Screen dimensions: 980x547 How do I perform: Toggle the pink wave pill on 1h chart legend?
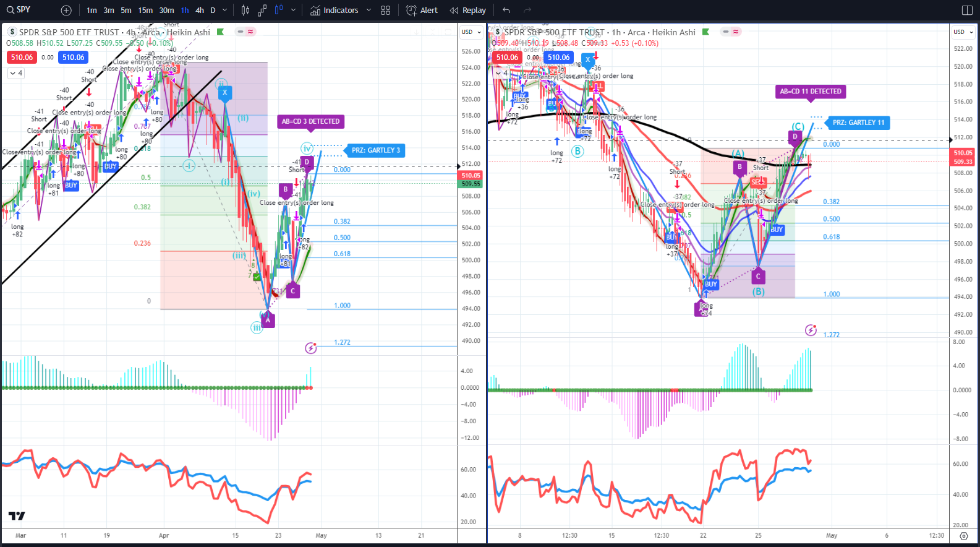pyautogui.click(x=736, y=32)
